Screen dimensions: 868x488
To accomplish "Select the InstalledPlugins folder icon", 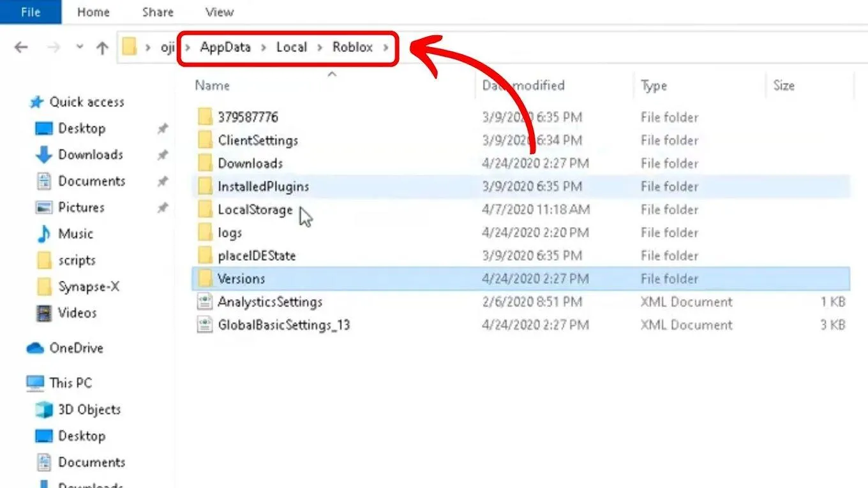I will pos(204,186).
